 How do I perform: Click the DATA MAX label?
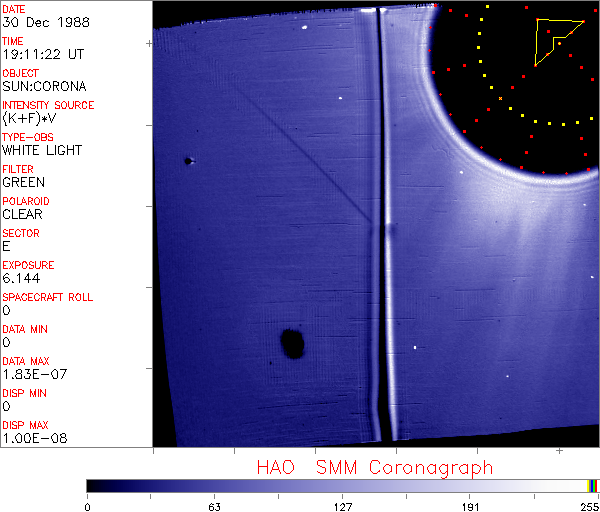26,361
